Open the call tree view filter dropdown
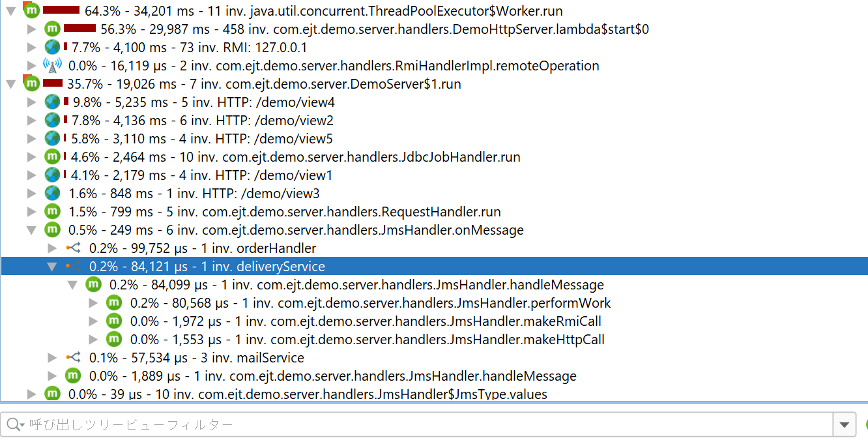The width and height of the screenshot is (868, 440). (x=845, y=425)
